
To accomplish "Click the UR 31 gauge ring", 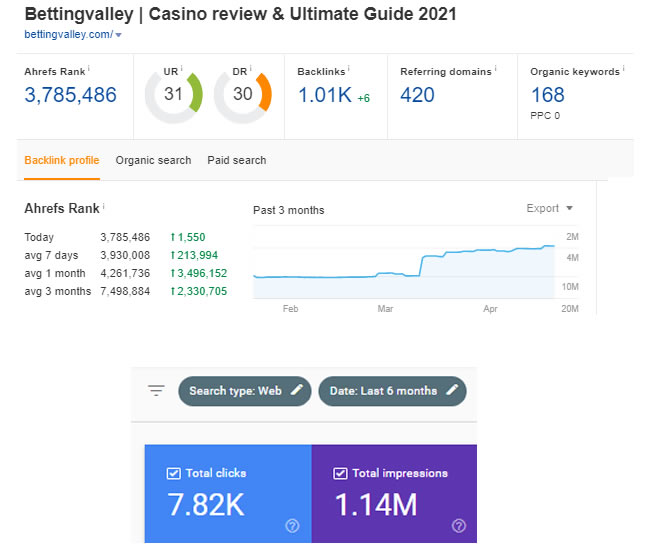I will click(x=173, y=95).
